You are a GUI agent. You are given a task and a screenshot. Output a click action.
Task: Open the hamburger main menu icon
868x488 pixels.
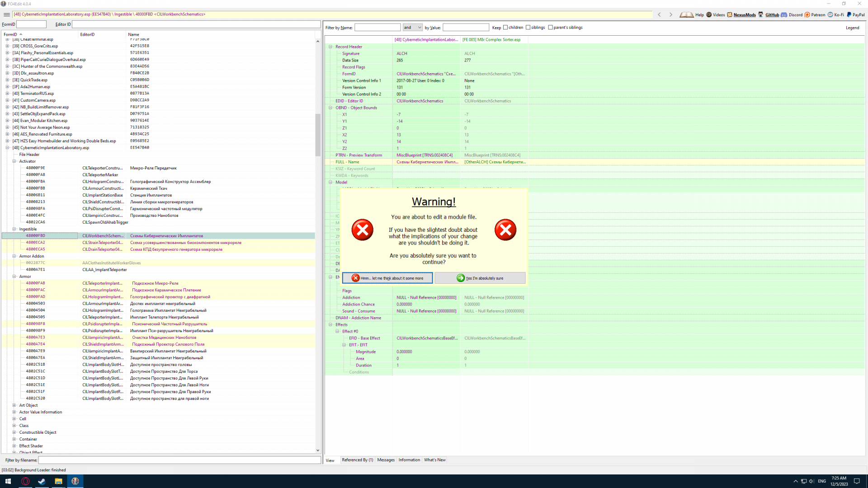(x=7, y=14)
